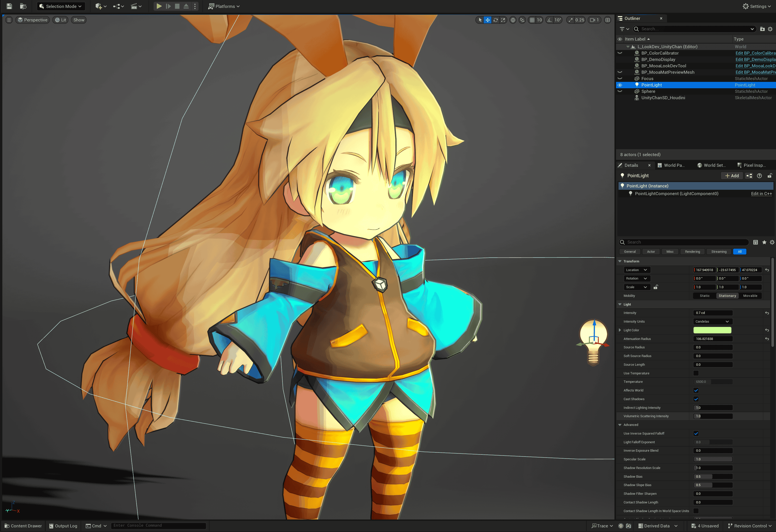Open the viewport hamburger options menu
This screenshot has width=776, height=532.
9,20
